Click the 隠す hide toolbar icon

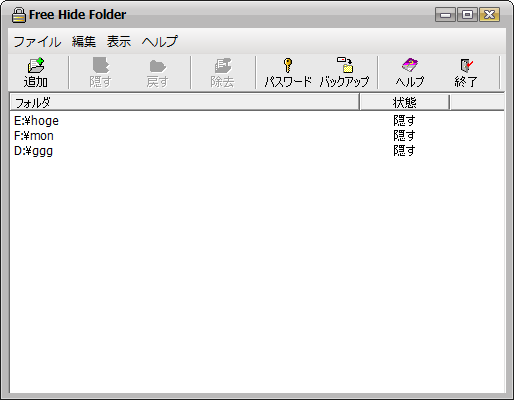(x=100, y=65)
